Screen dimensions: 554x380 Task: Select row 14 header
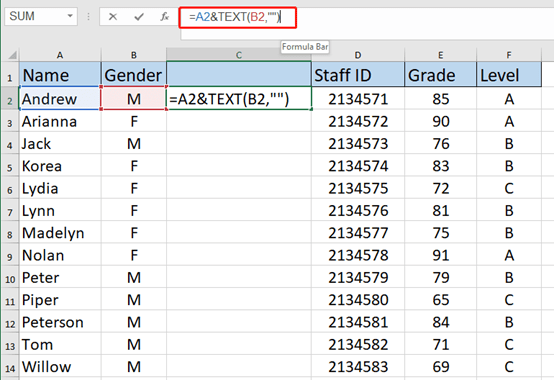[x=10, y=367]
